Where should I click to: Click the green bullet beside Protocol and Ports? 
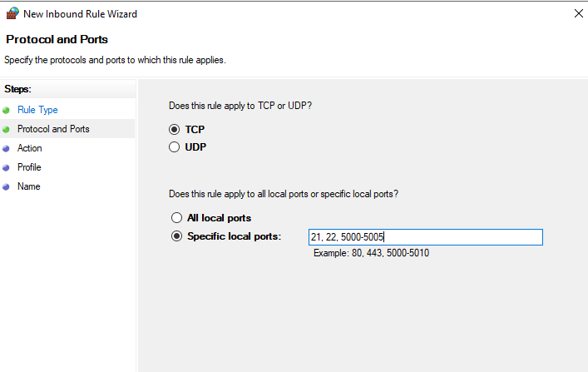6,130
